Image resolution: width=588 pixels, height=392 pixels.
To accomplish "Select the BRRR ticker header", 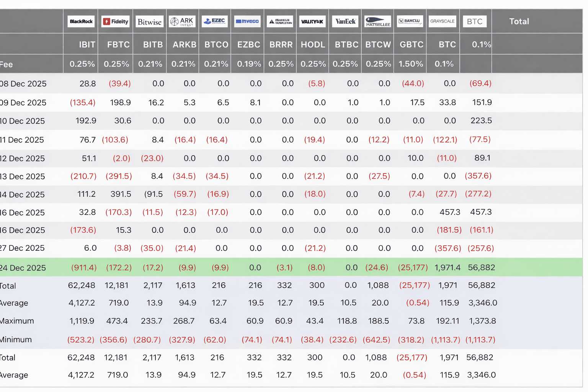I will pos(281,44).
